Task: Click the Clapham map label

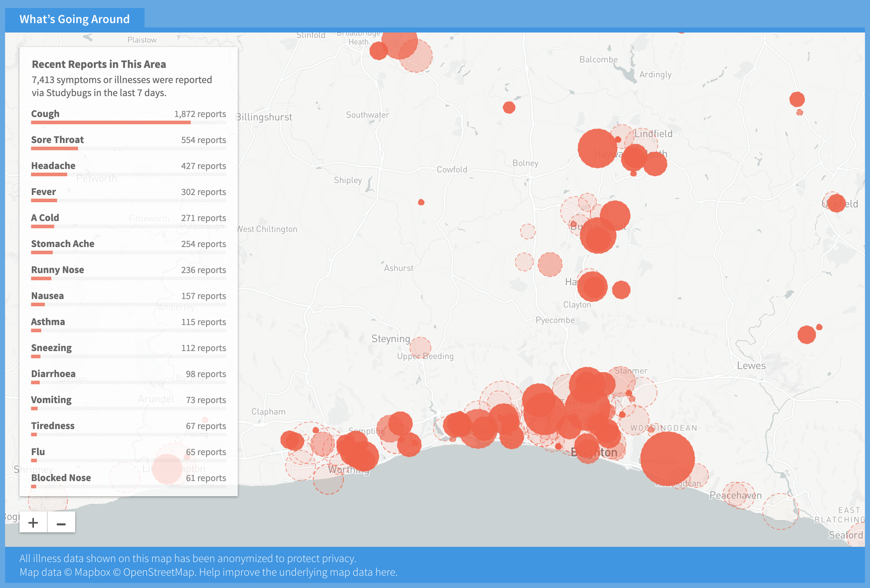Action: [x=268, y=412]
